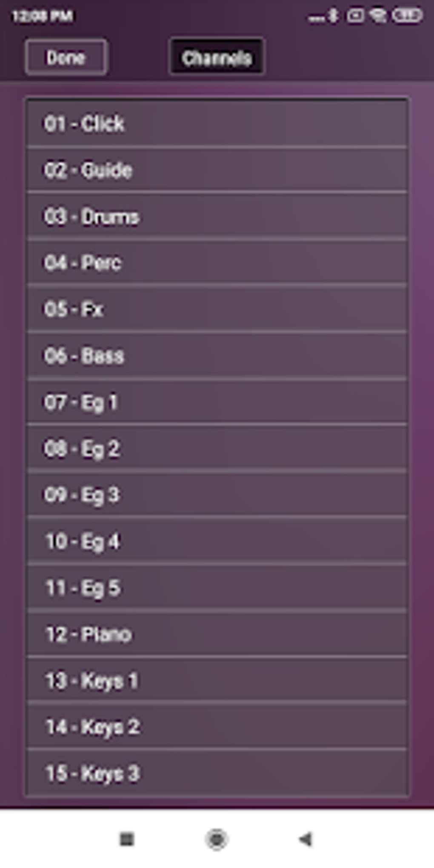Open the Channels tab
The height and width of the screenshot is (868, 434).
217,57
